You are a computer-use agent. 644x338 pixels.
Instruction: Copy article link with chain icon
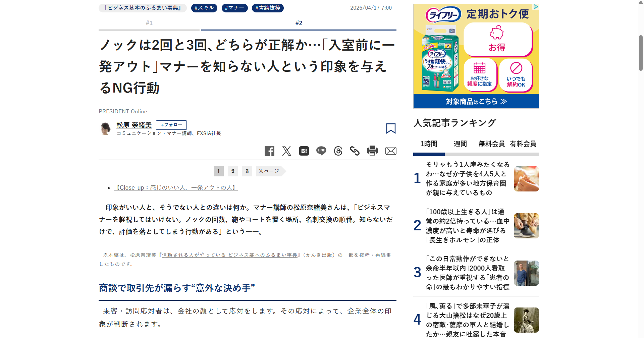[x=355, y=151]
